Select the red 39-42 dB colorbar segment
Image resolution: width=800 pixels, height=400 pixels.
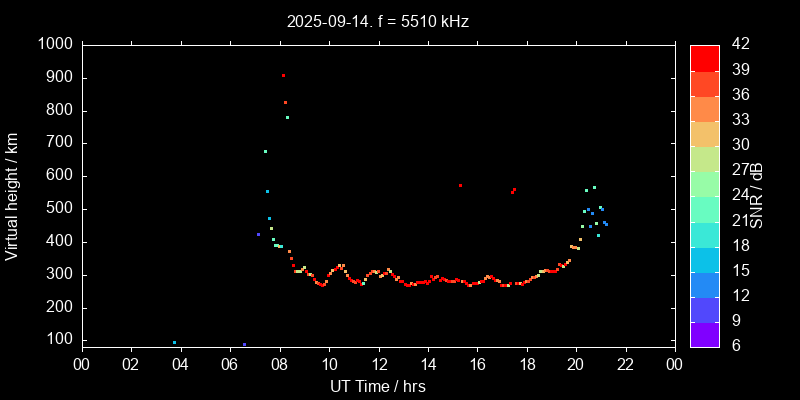coord(704,57)
